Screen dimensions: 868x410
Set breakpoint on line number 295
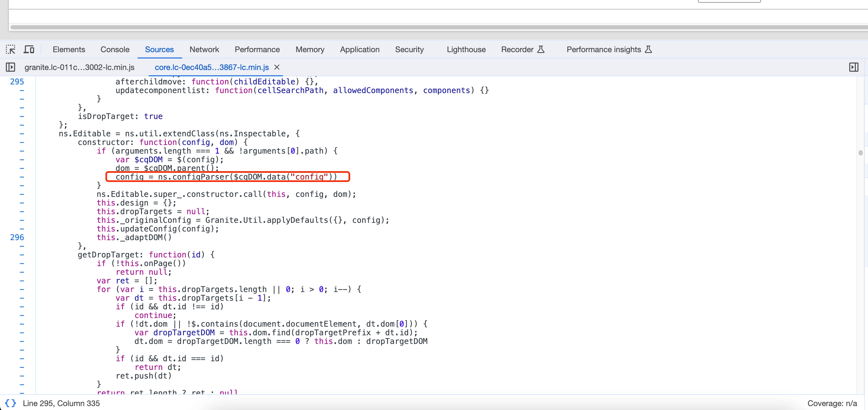17,82
